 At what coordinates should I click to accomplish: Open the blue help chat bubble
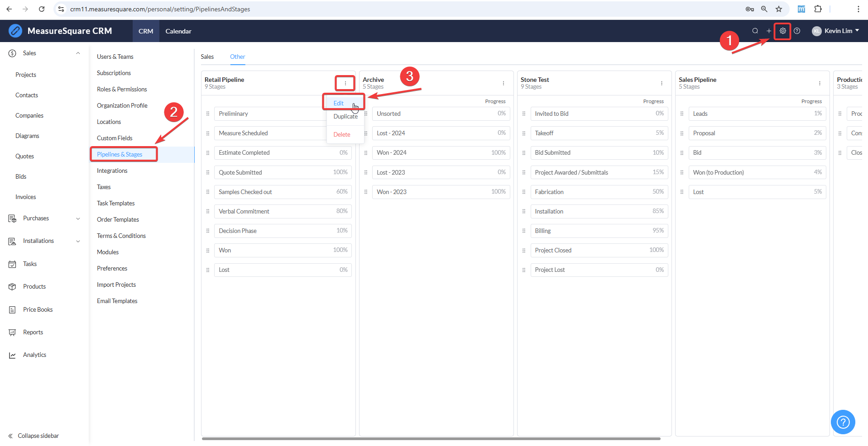point(843,422)
